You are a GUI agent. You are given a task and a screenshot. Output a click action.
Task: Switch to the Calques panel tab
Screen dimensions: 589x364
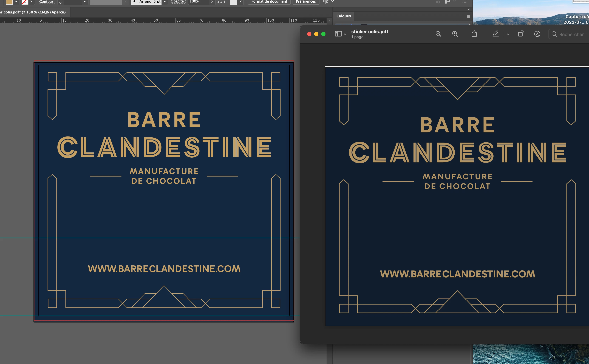pyautogui.click(x=343, y=16)
